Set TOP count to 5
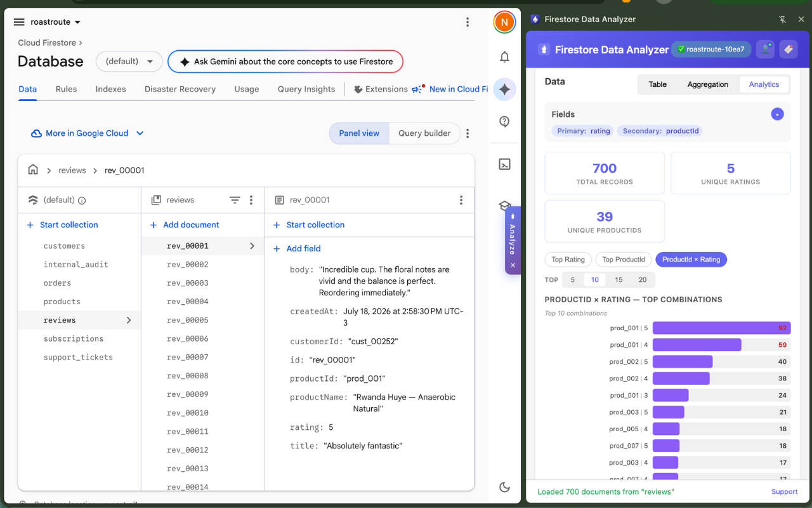 pyautogui.click(x=572, y=279)
